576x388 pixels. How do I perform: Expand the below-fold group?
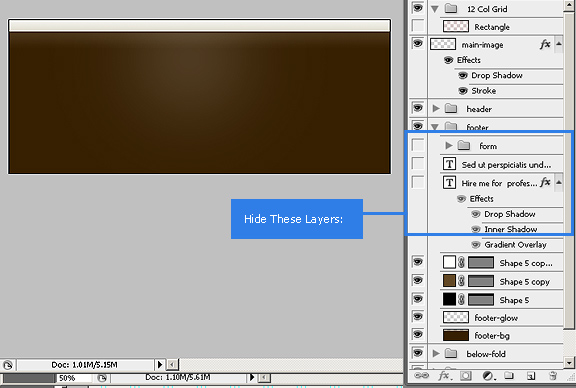click(x=436, y=353)
